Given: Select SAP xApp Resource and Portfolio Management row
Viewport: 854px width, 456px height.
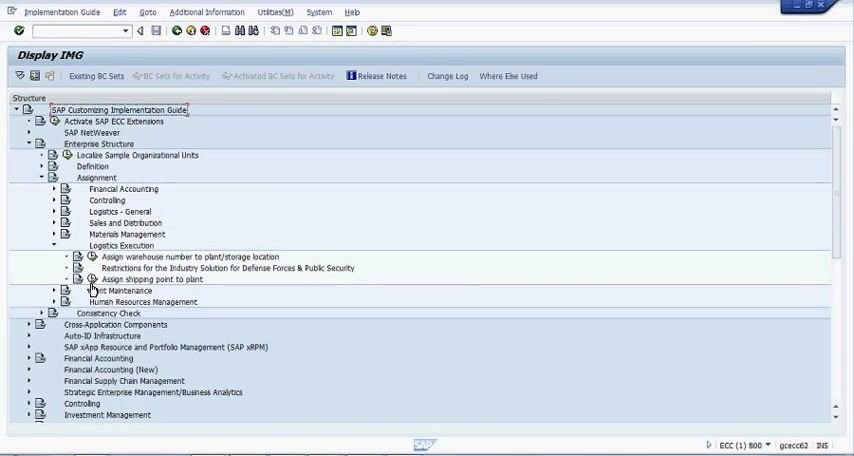Looking at the screenshot, I should click(x=166, y=347).
